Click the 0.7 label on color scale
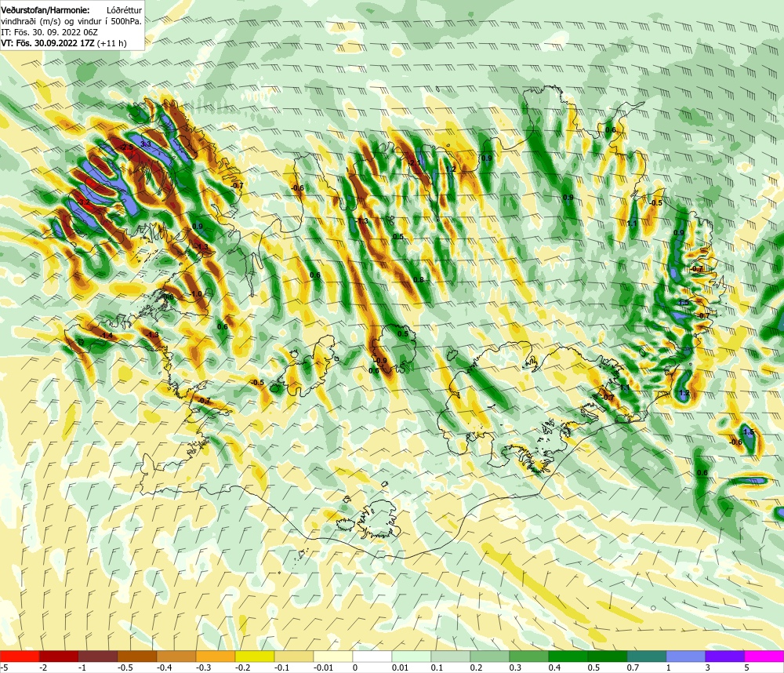 click(x=633, y=668)
